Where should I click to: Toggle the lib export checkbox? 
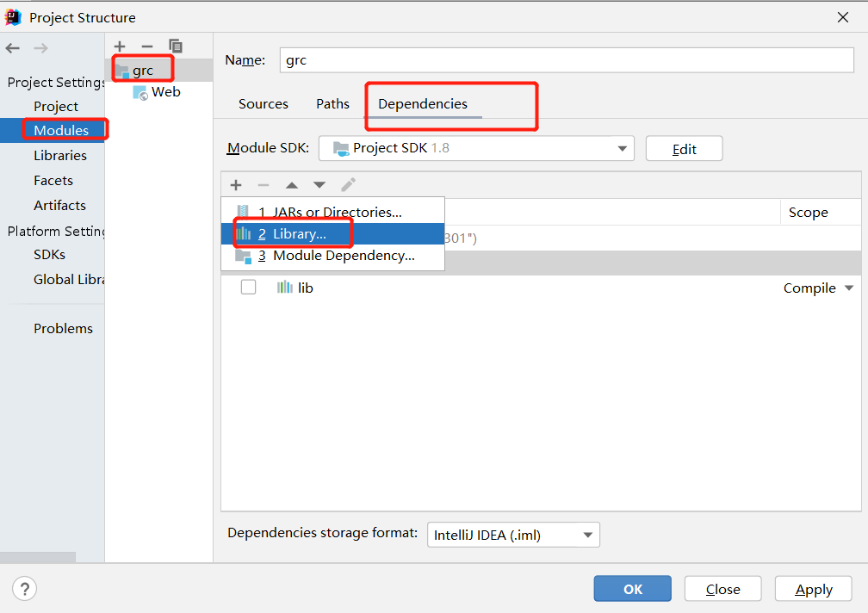(x=248, y=288)
